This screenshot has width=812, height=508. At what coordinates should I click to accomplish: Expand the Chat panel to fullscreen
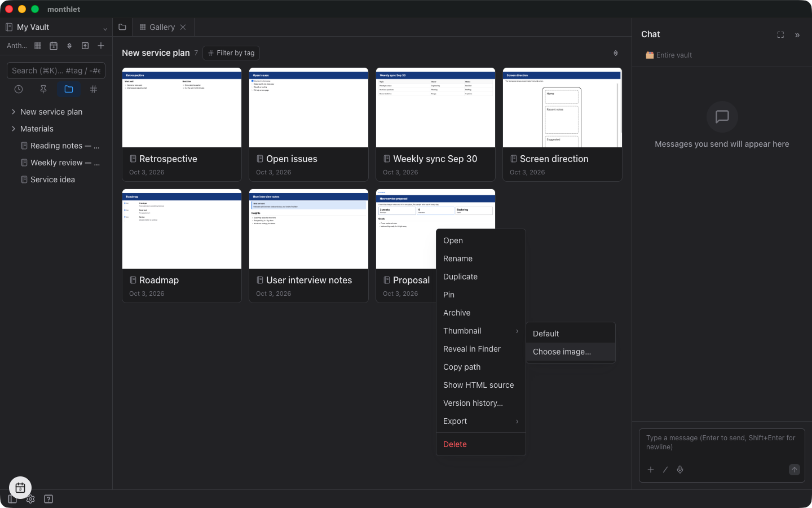point(780,35)
